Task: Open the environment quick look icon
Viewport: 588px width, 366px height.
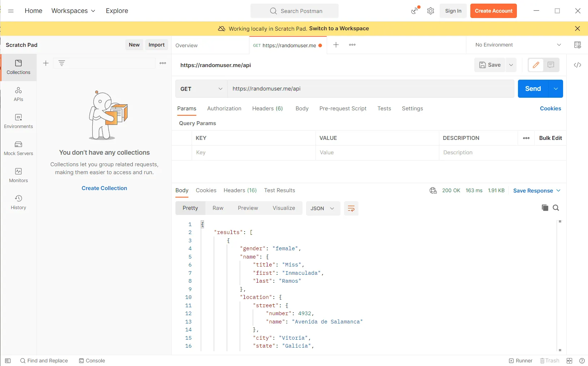Action: click(578, 45)
